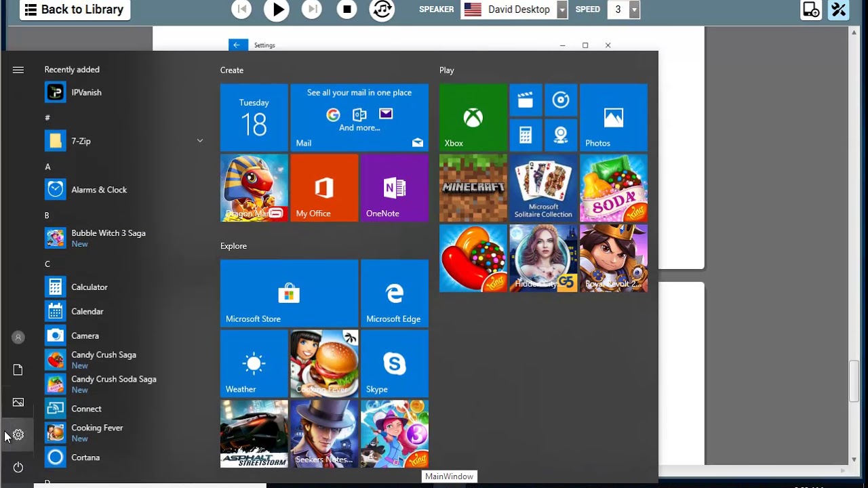Click the Play group heading

pyautogui.click(x=447, y=70)
